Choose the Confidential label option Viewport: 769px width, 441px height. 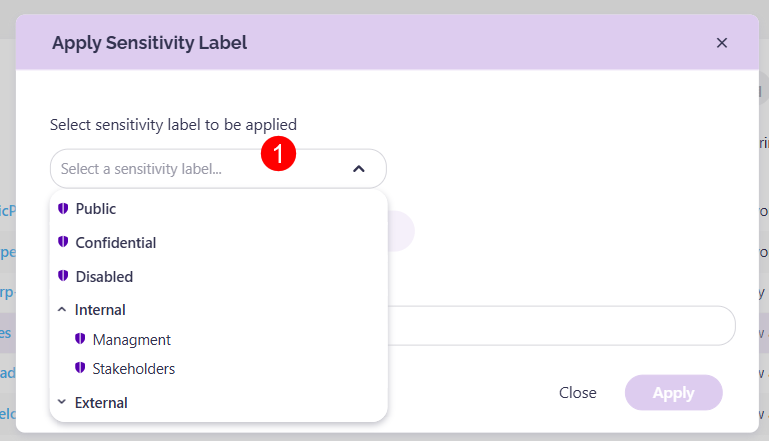click(116, 243)
